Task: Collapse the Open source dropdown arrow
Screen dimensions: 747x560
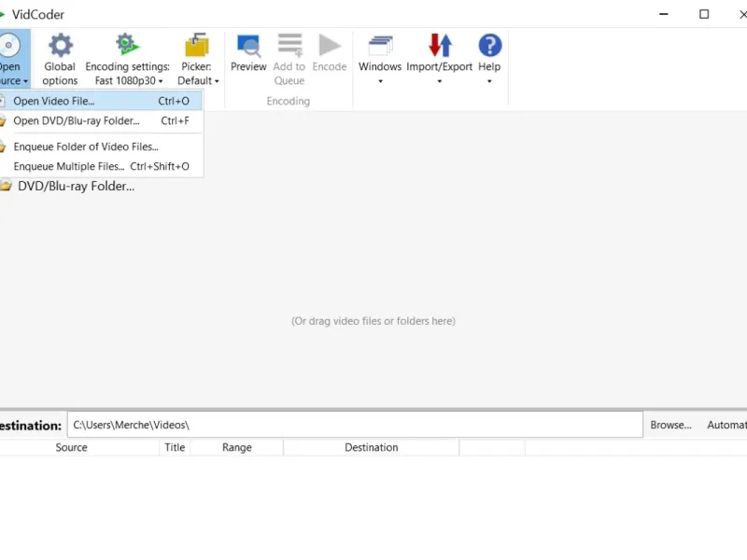Action: 26,81
